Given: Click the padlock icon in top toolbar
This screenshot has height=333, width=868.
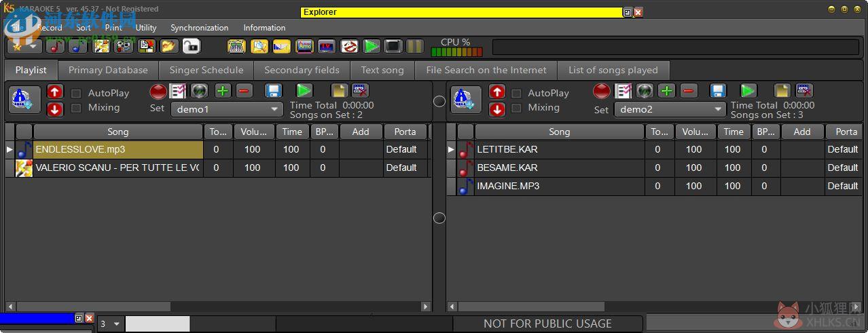Looking at the screenshot, I should 192,46.
